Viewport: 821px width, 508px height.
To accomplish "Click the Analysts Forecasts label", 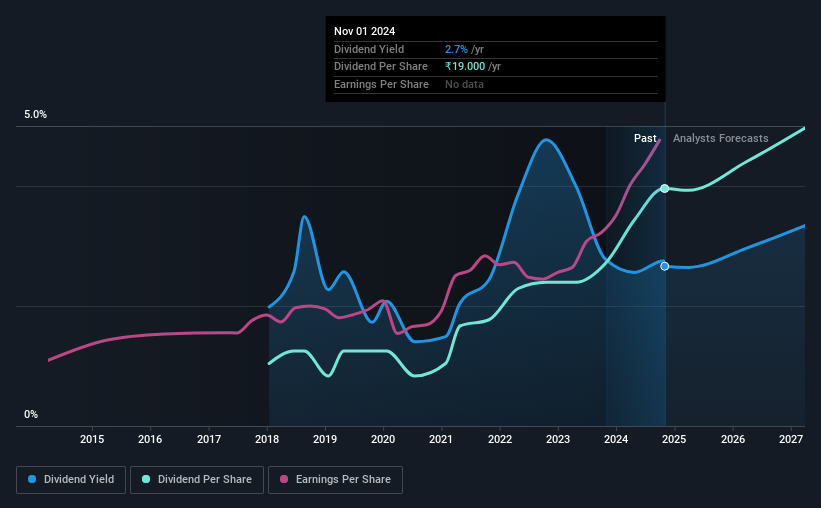I will 720,138.
